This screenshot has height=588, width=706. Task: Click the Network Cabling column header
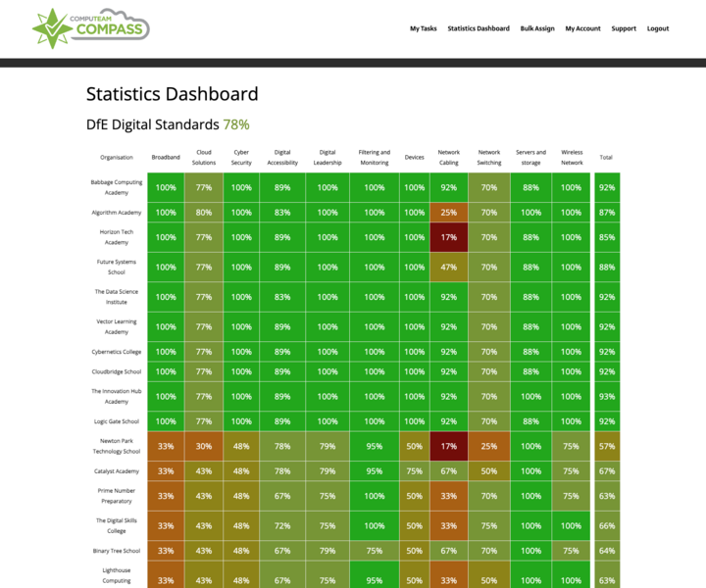pyautogui.click(x=448, y=157)
